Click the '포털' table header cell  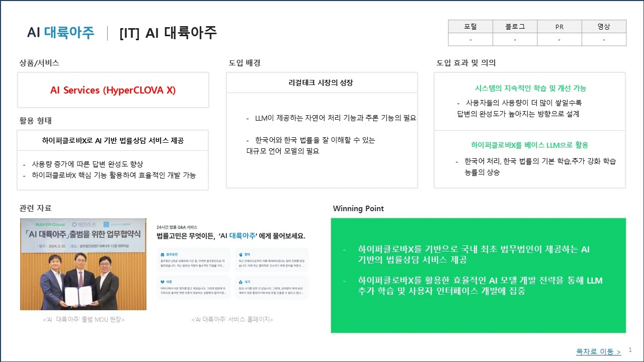[x=470, y=27]
